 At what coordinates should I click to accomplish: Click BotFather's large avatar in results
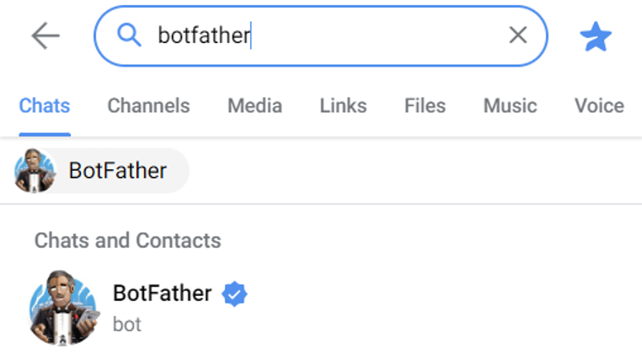pos(62,308)
